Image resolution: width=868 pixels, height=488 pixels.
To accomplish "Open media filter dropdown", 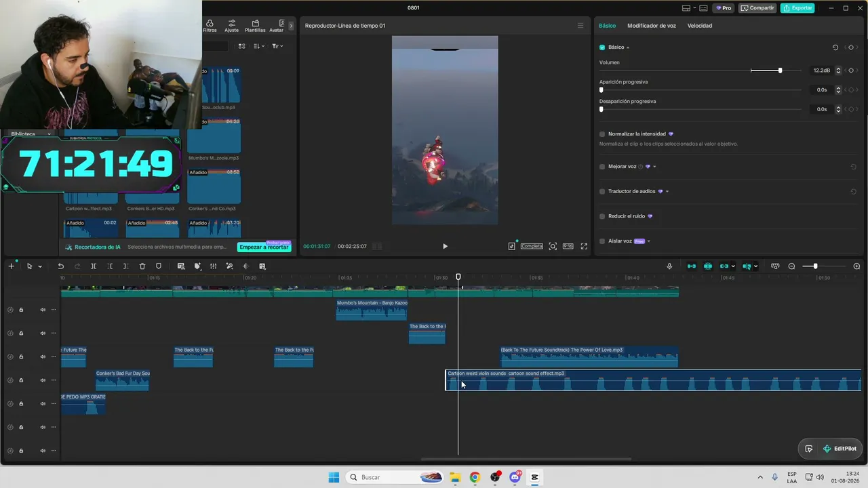I will pyautogui.click(x=277, y=46).
